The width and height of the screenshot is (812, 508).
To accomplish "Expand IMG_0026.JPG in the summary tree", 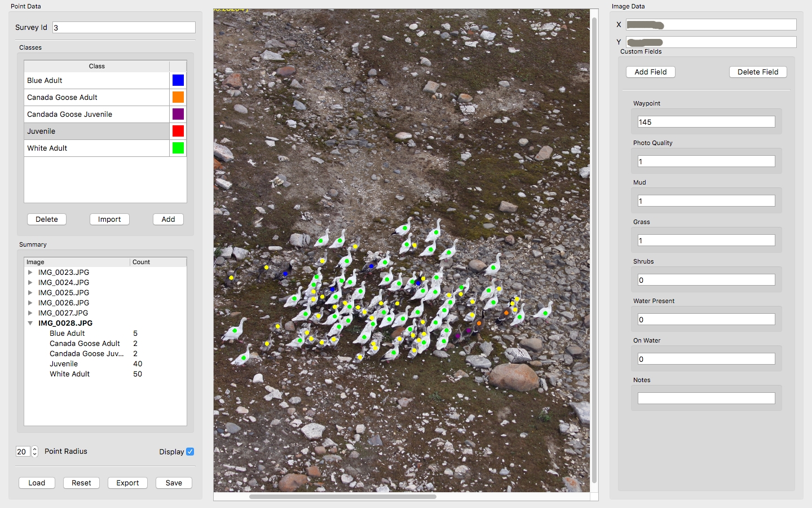I will tap(30, 303).
